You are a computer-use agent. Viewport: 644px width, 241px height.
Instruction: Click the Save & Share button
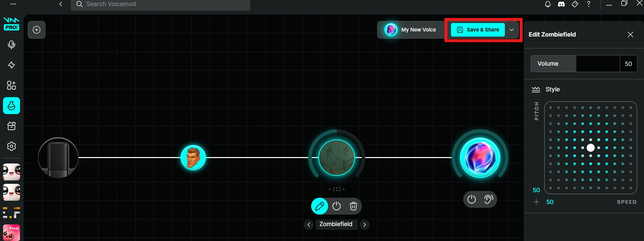coord(478,30)
